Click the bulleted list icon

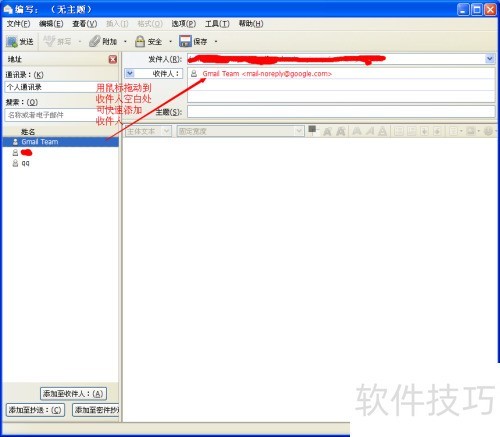coord(399,131)
